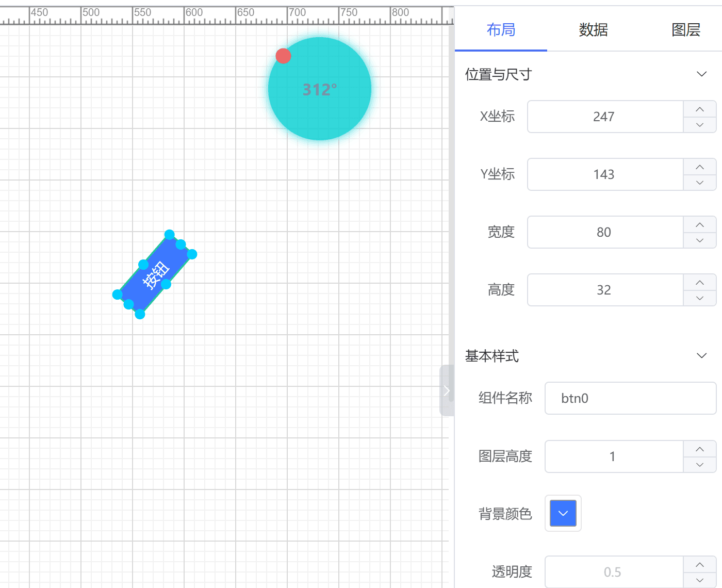Click the 高度 input field
Screen dimensions: 722x588
(605, 290)
